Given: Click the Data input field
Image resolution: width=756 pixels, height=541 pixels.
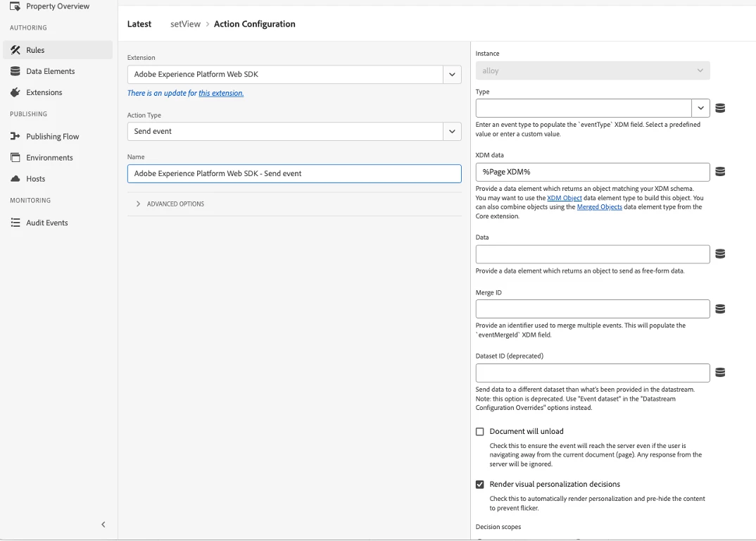Looking at the screenshot, I should (593, 254).
